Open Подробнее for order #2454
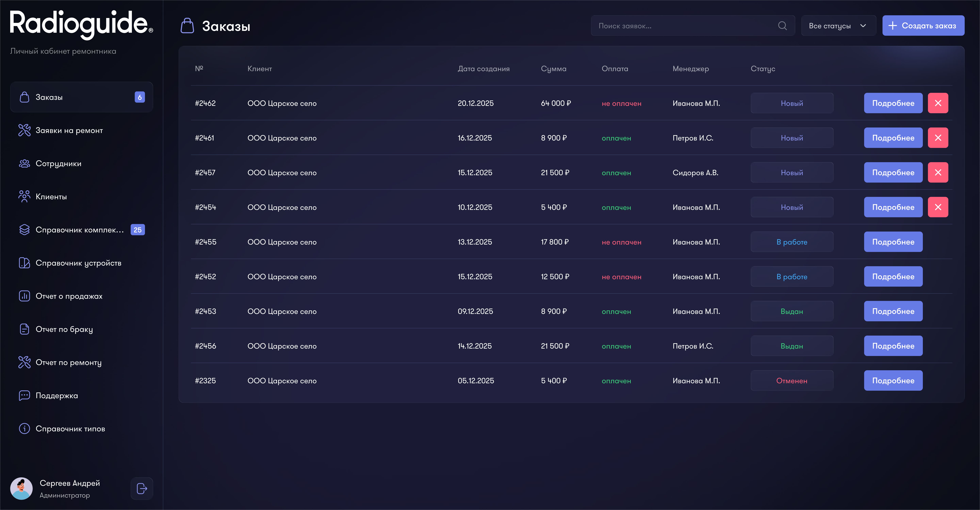The width and height of the screenshot is (980, 510). (x=893, y=207)
